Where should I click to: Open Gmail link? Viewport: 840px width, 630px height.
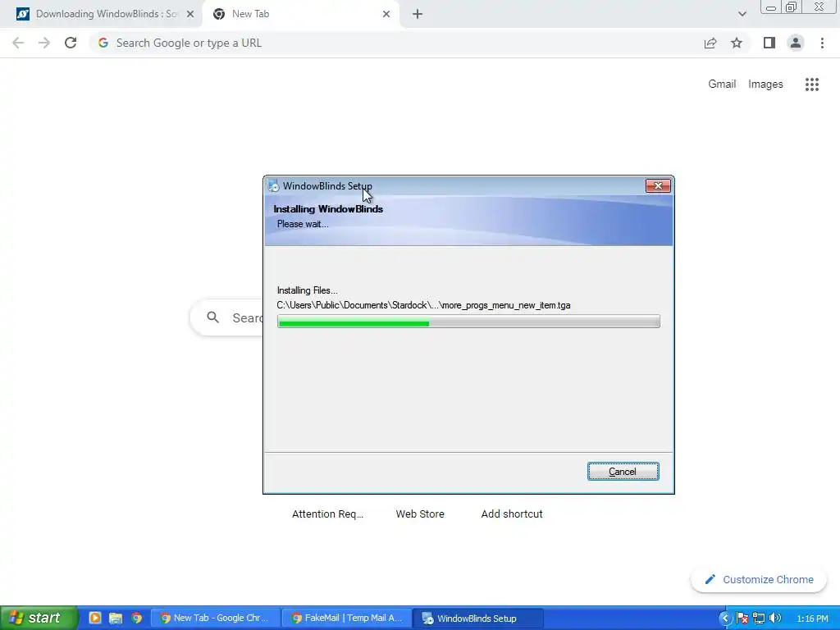(x=722, y=84)
